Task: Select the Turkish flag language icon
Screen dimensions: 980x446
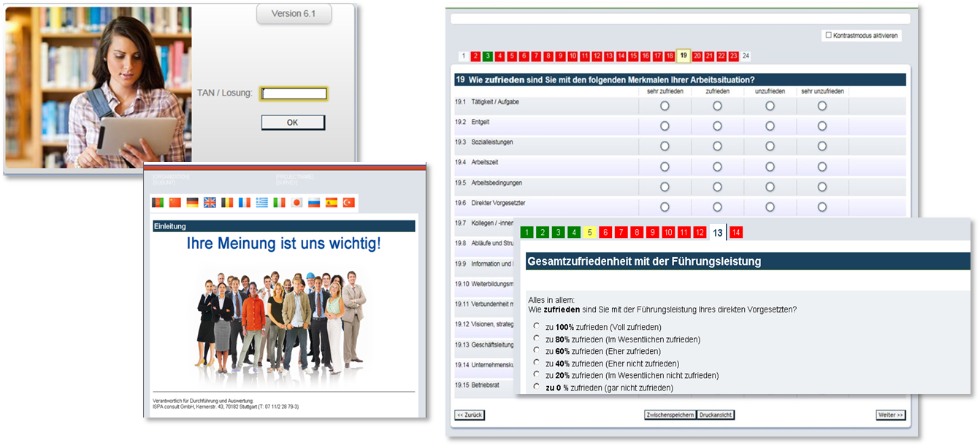Action: tap(348, 202)
